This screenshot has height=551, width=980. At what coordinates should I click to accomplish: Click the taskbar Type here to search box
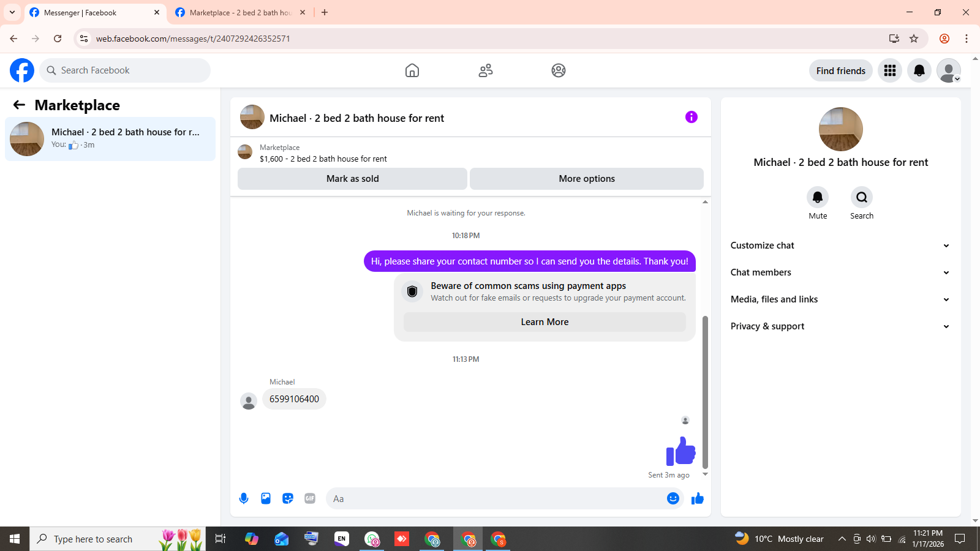pyautogui.click(x=118, y=539)
